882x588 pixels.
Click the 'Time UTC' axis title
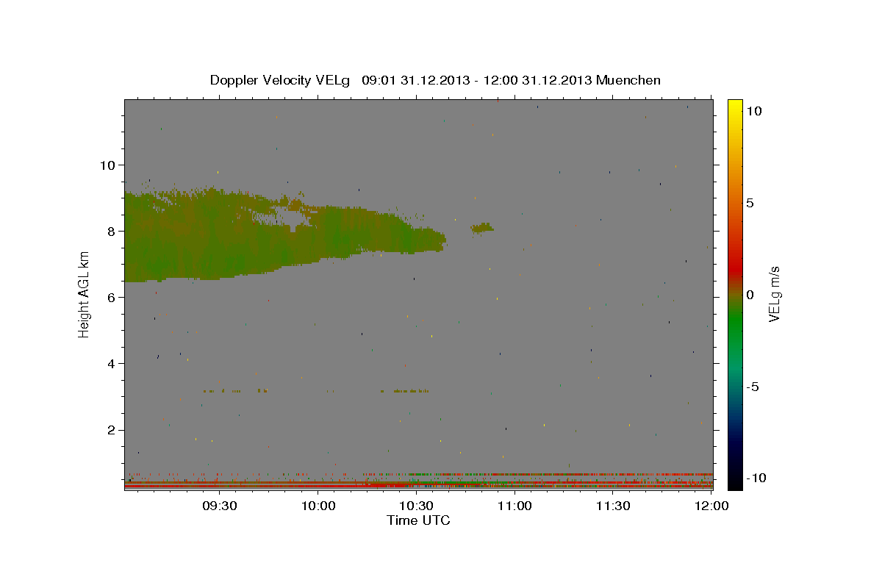(418, 521)
